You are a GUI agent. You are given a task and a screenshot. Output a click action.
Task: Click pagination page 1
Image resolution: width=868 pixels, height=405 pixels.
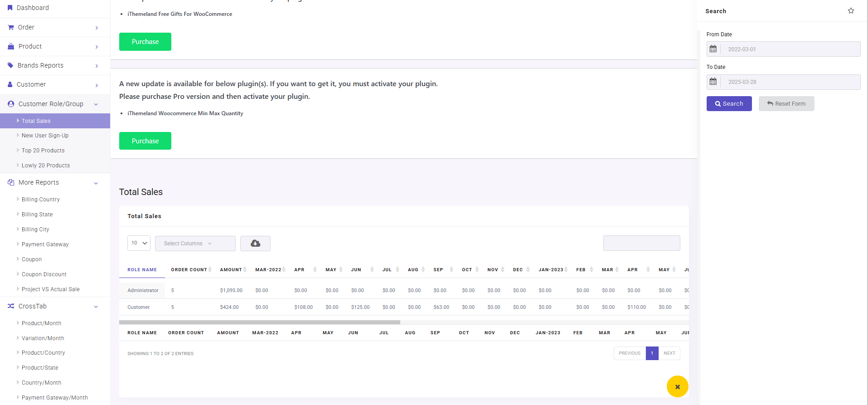[652, 353]
